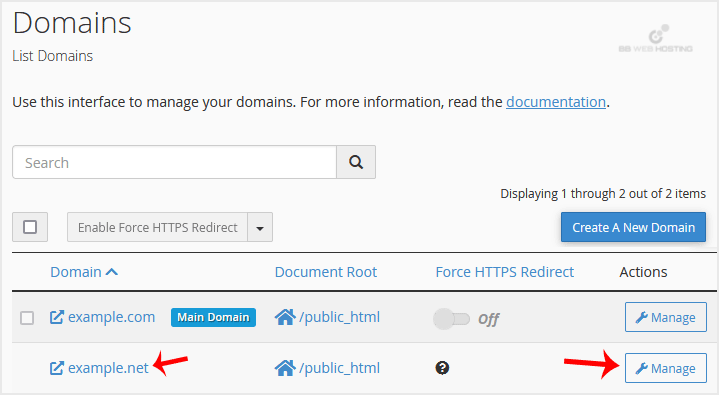
Task: Open the documentation link
Action: click(x=556, y=102)
